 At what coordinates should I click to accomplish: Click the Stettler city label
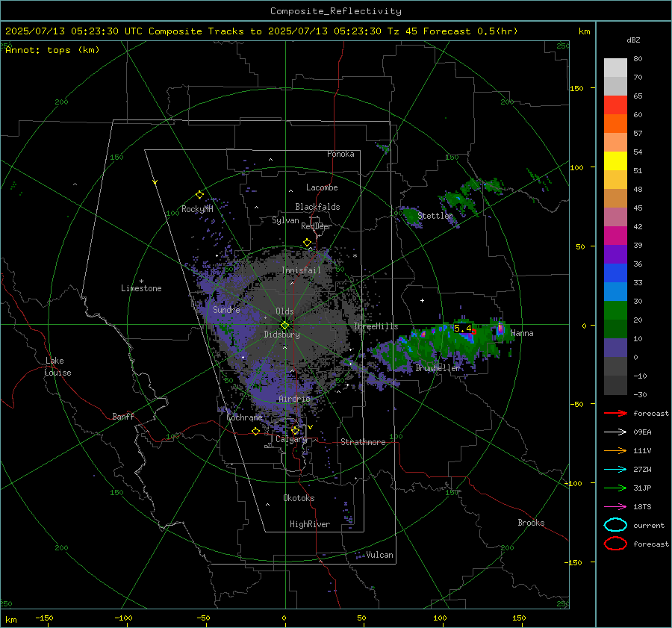click(x=435, y=216)
